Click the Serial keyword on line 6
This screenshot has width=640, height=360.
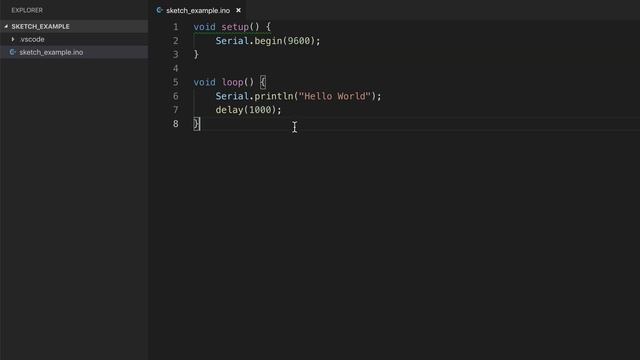click(x=232, y=96)
